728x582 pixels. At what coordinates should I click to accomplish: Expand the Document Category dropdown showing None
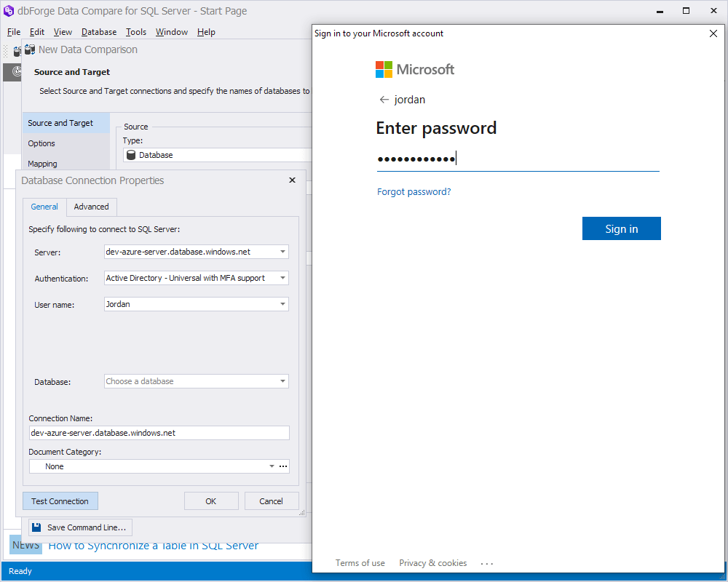coord(271,466)
